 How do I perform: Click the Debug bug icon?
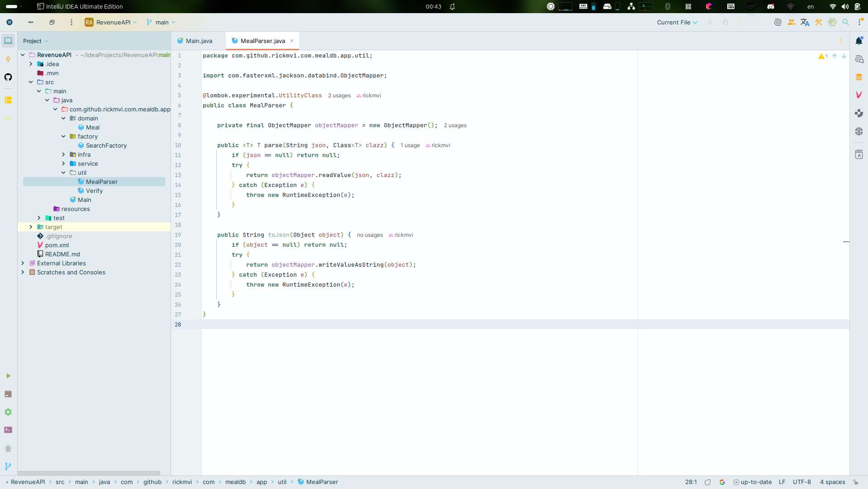pos(725,22)
